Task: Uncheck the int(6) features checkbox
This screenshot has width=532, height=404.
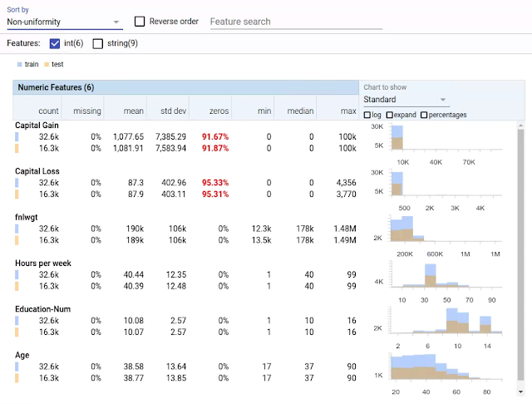Action: 55,43
